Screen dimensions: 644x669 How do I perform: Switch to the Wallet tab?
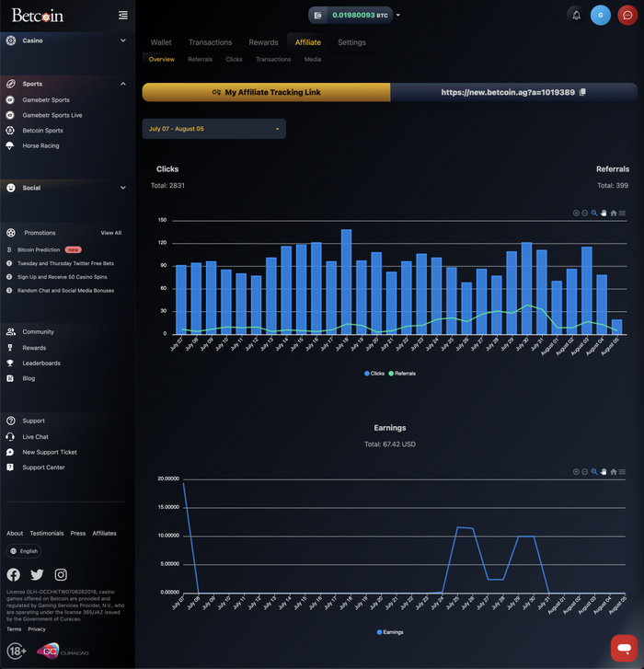click(x=161, y=42)
